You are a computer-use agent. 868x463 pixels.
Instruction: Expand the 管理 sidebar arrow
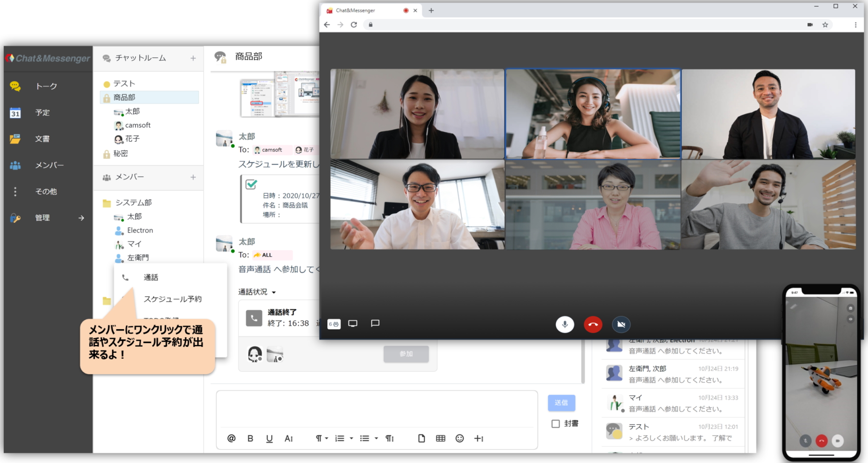point(81,218)
